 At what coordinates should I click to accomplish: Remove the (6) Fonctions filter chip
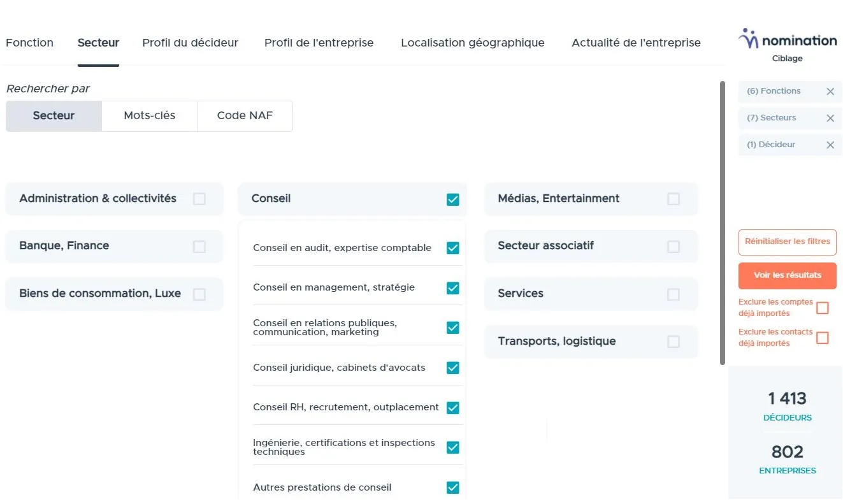click(x=830, y=91)
